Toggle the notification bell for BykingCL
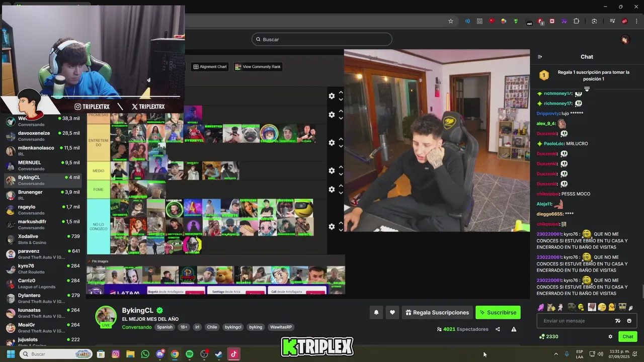The height and width of the screenshot is (362, 644). click(x=376, y=312)
